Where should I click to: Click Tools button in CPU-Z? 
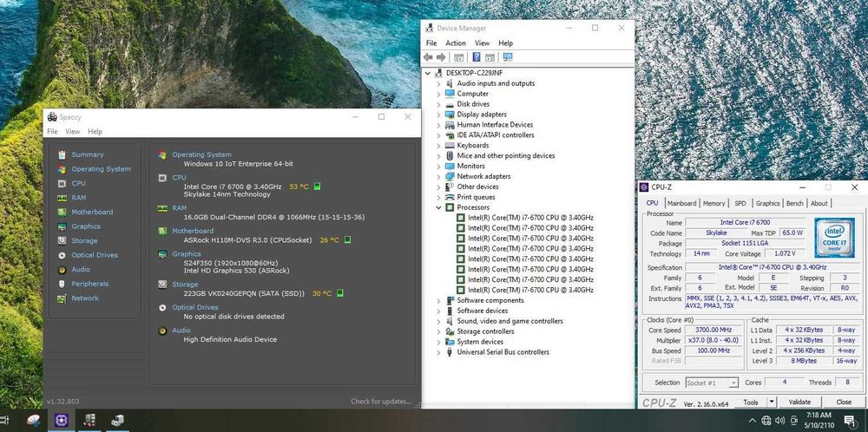[x=751, y=403]
